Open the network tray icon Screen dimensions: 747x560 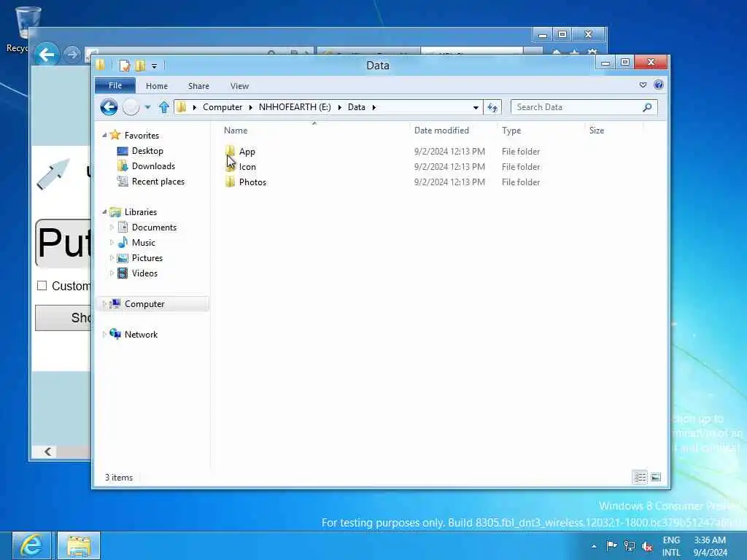tap(630, 546)
